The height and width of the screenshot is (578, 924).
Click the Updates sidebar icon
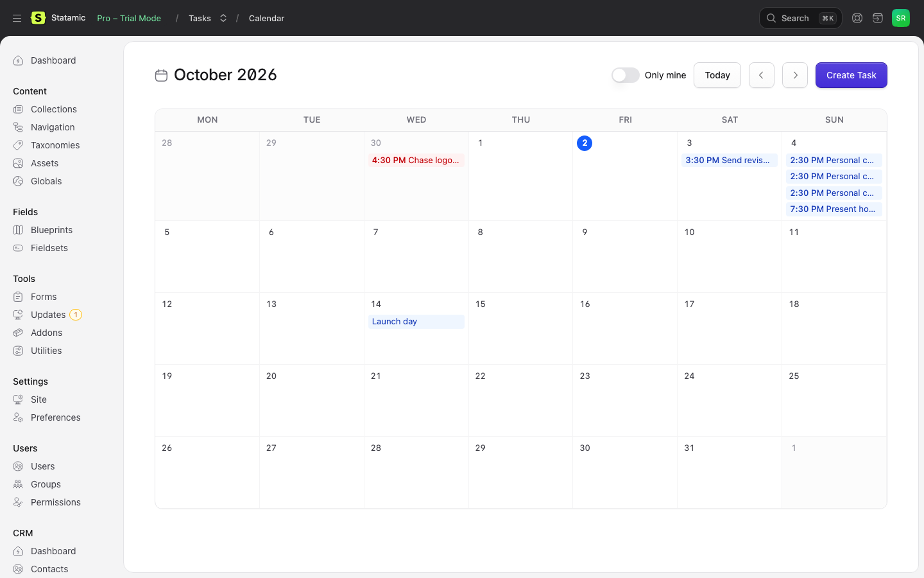[18, 315]
